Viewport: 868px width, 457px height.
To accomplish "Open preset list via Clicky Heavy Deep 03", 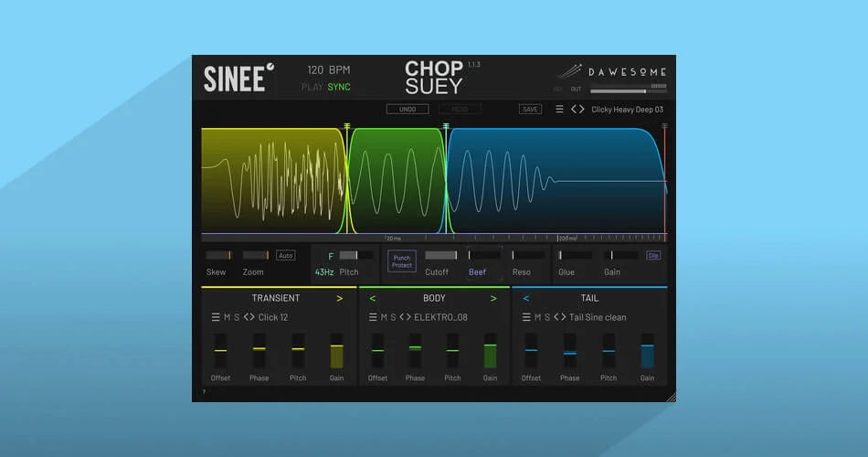I will pos(627,109).
